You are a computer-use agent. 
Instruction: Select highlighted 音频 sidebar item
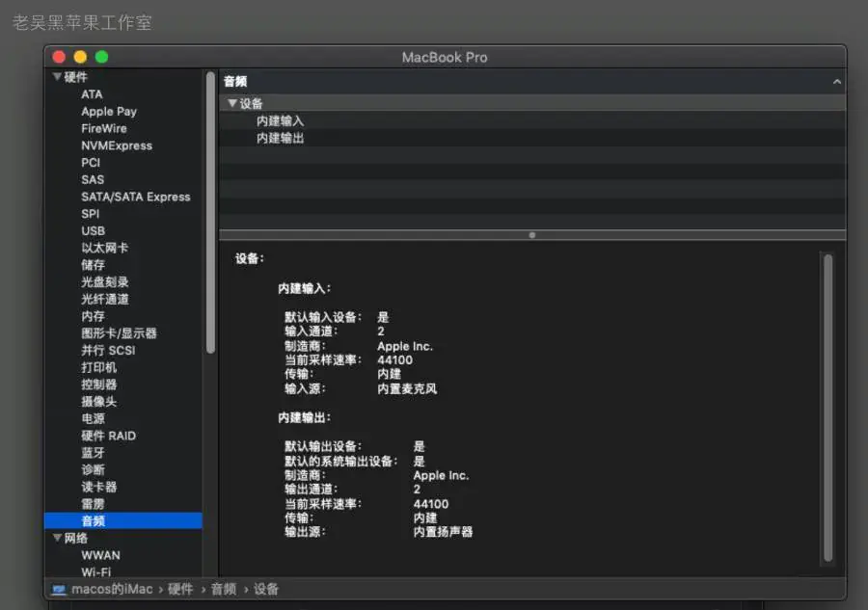click(122, 521)
